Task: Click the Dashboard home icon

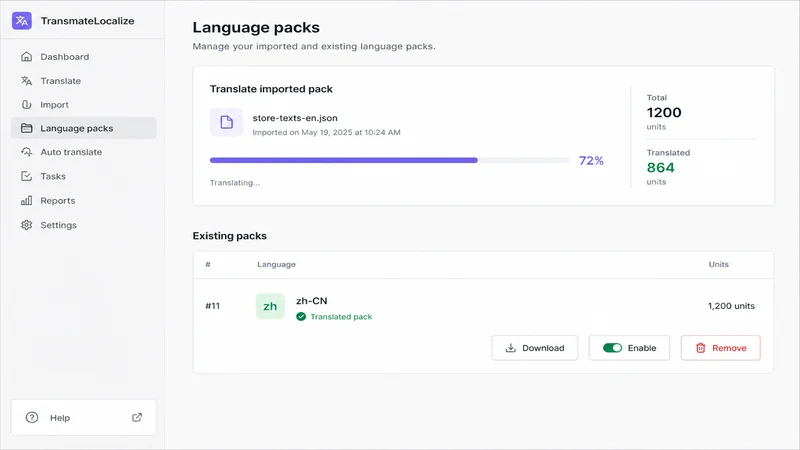Action: (x=27, y=57)
